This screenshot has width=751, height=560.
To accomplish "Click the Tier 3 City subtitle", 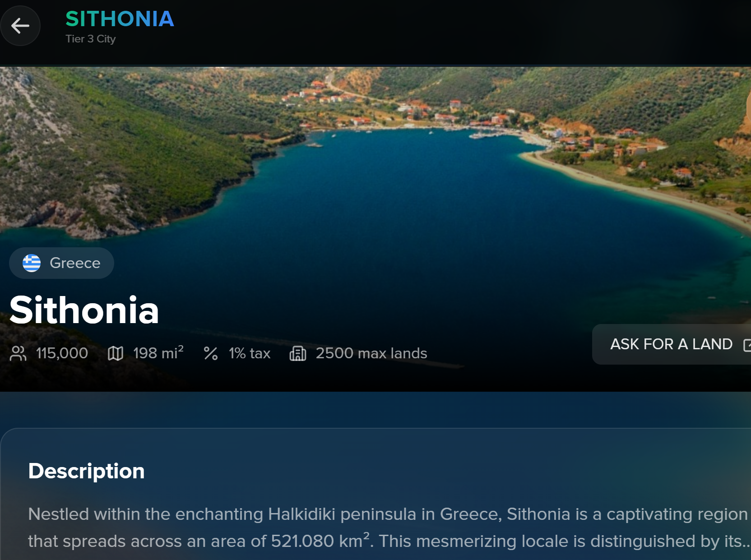I will 91,39.
